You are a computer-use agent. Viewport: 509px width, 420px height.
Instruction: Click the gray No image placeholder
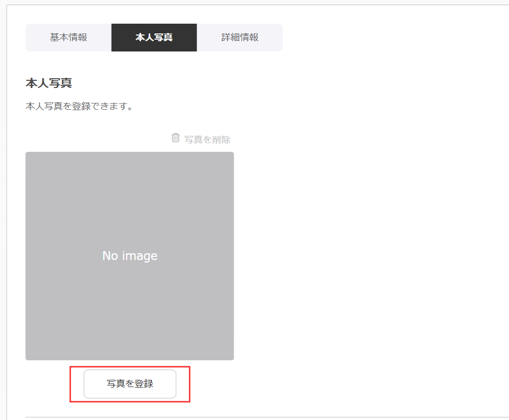130,256
